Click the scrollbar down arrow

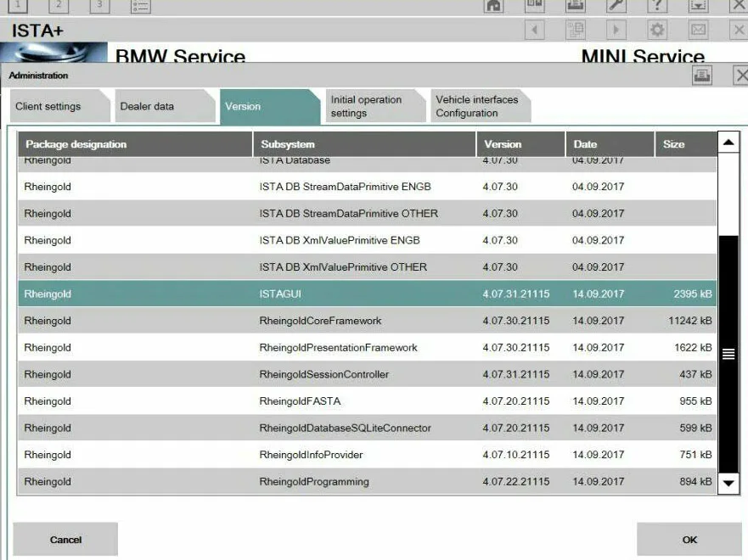(x=728, y=484)
